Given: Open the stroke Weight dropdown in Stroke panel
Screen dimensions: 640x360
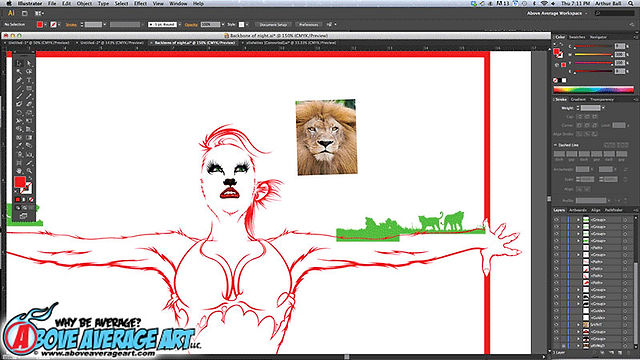Looking at the screenshot, I should tap(604, 108).
